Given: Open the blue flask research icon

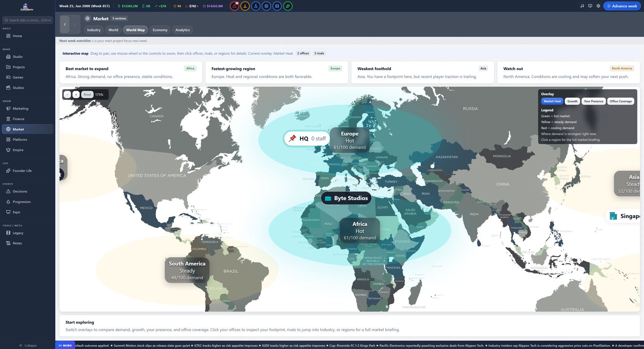Looking at the screenshot, I should pos(256,6).
